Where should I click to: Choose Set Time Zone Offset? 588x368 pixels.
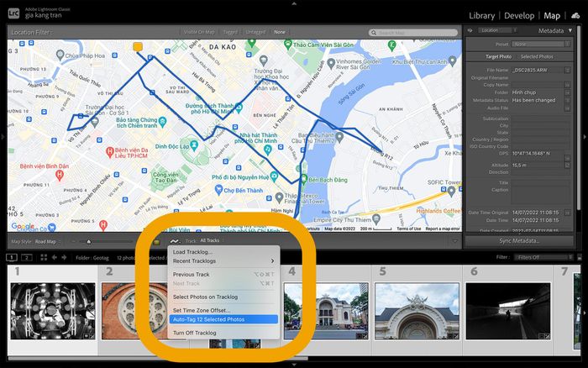[224, 311]
